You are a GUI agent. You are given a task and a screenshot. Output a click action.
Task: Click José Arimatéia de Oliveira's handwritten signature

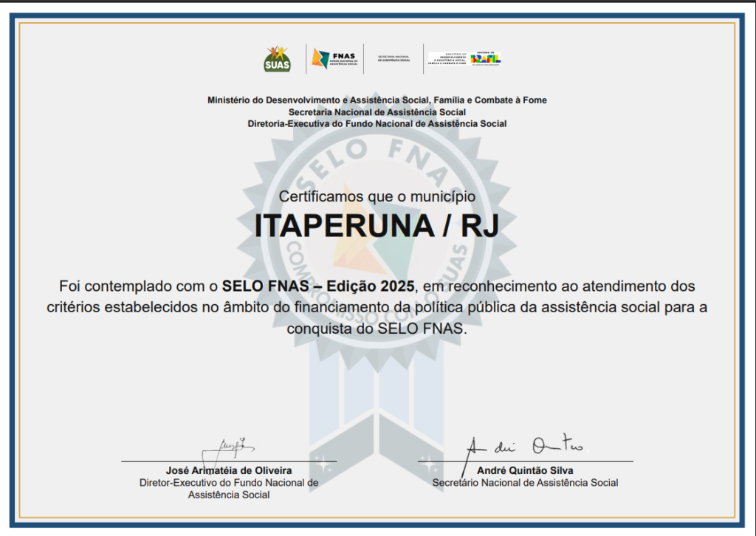(x=226, y=448)
